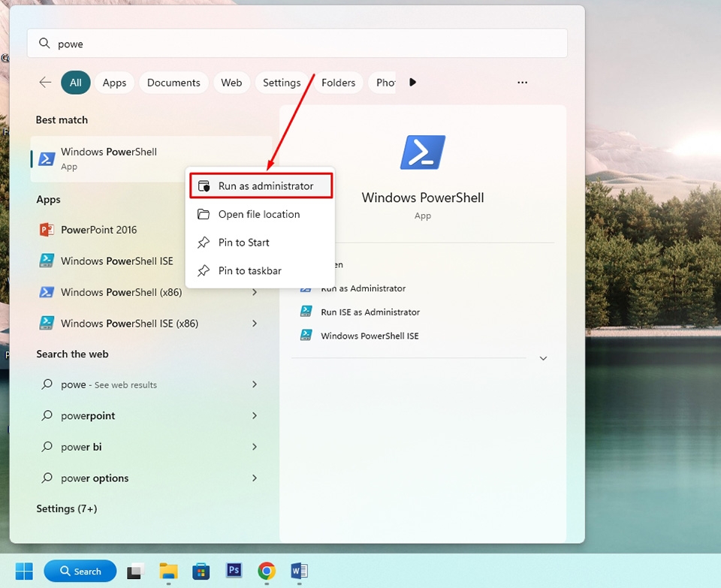Click the magnifier icon in search box

tap(44, 44)
